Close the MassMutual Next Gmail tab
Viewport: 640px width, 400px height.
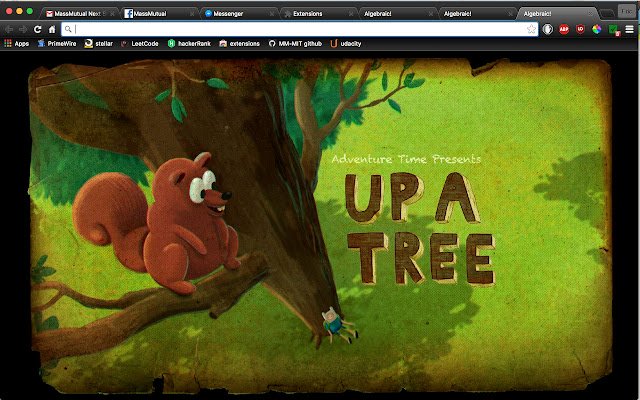point(112,14)
